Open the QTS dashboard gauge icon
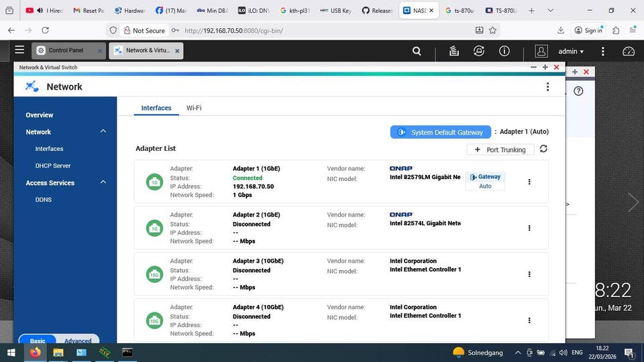The width and height of the screenshot is (644, 362). [x=628, y=51]
